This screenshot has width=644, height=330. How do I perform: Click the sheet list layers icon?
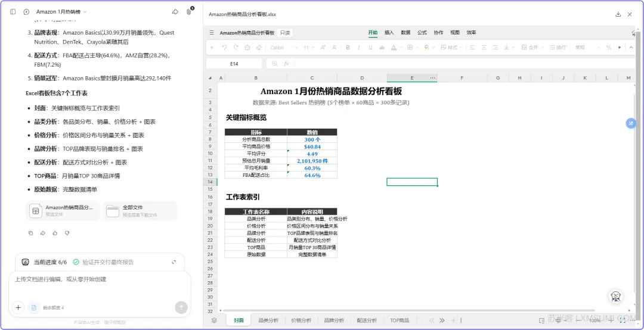(x=214, y=320)
